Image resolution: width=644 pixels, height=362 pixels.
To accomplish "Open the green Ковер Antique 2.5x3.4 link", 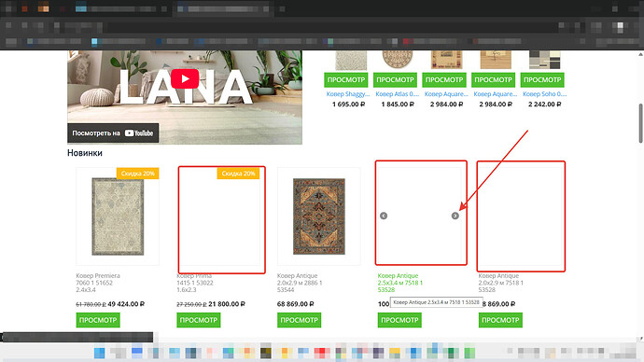I will point(400,283).
